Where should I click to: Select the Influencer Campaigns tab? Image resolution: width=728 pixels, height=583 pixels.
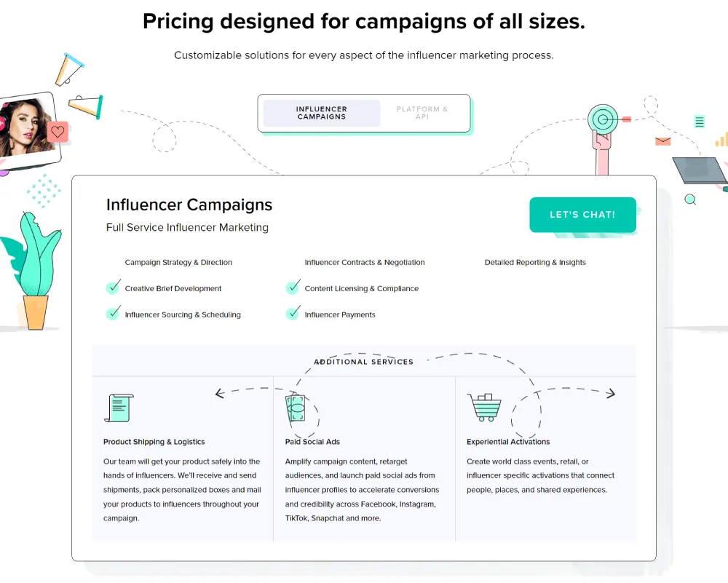point(322,113)
